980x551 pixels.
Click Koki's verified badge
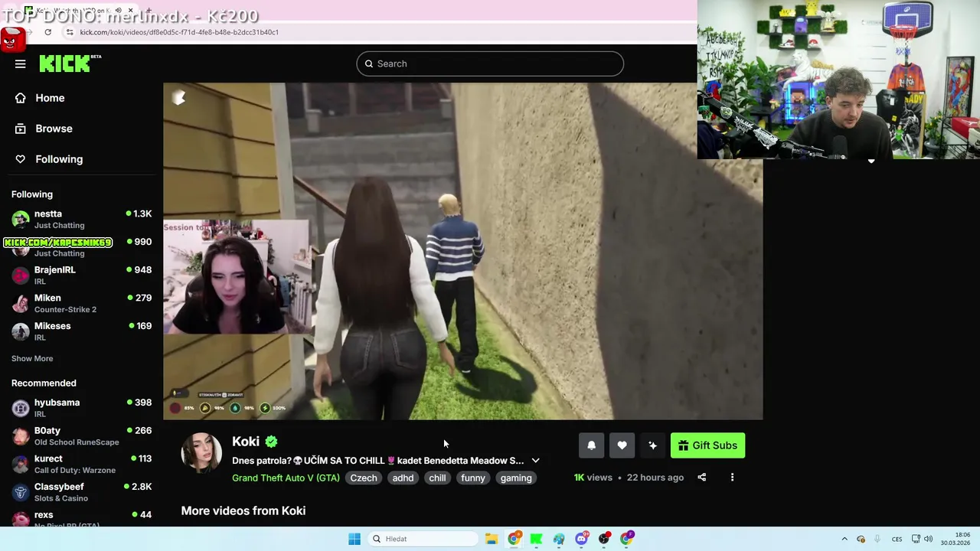[x=272, y=442]
